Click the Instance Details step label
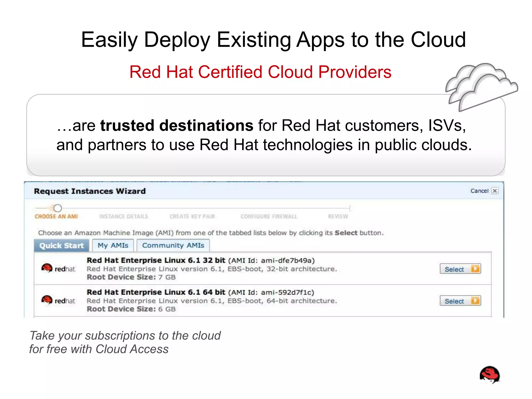532x399 pixels. pyautogui.click(x=124, y=216)
